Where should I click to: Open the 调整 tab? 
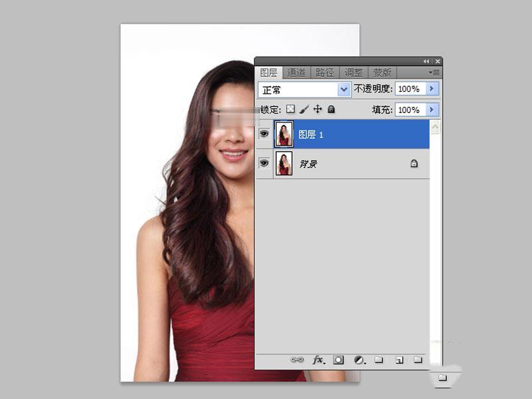354,72
